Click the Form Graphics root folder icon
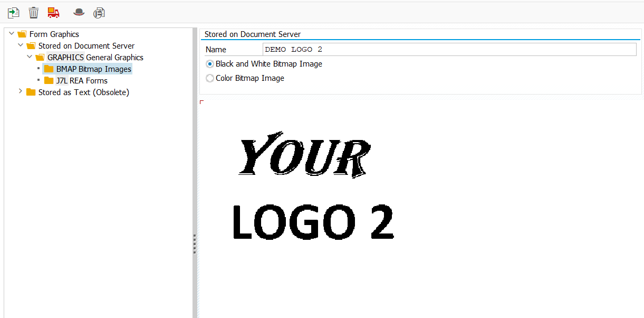 pyautogui.click(x=22, y=34)
